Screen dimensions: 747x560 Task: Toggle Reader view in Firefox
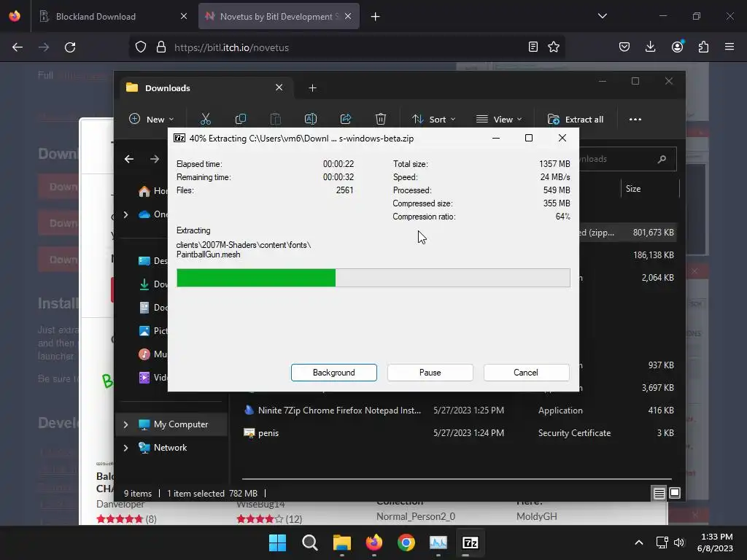coord(533,47)
